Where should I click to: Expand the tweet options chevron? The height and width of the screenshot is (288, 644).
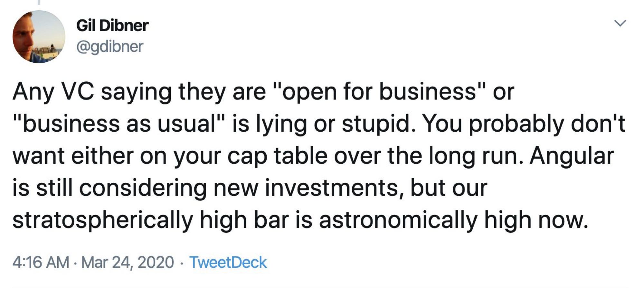[620, 23]
